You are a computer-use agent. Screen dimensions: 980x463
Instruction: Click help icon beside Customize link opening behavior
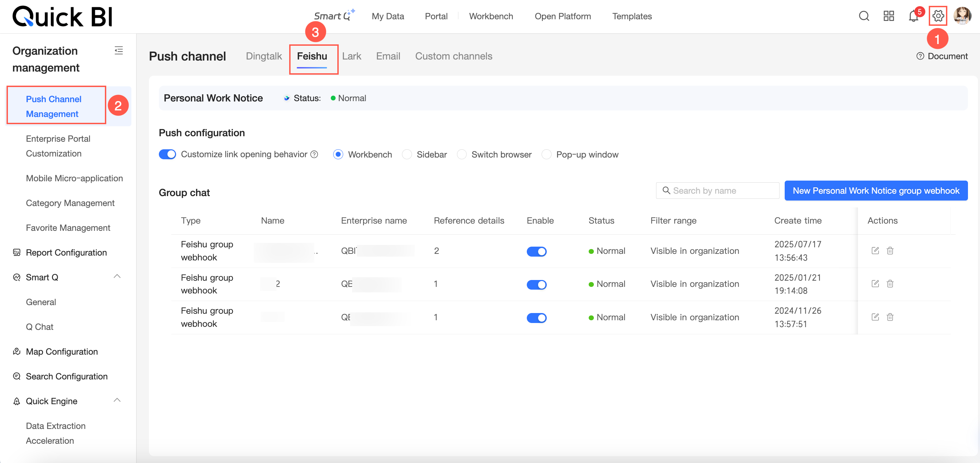[x=314, y=154]
